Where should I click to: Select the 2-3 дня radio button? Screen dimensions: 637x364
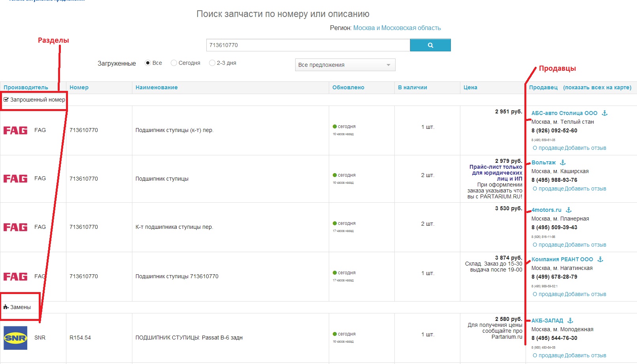tap(212, 63)
